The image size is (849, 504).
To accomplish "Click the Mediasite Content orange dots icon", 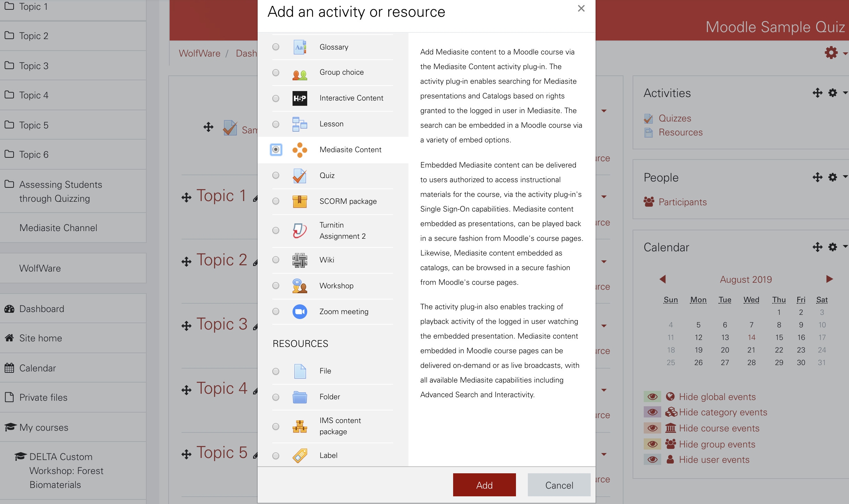I will pos(300,150).
